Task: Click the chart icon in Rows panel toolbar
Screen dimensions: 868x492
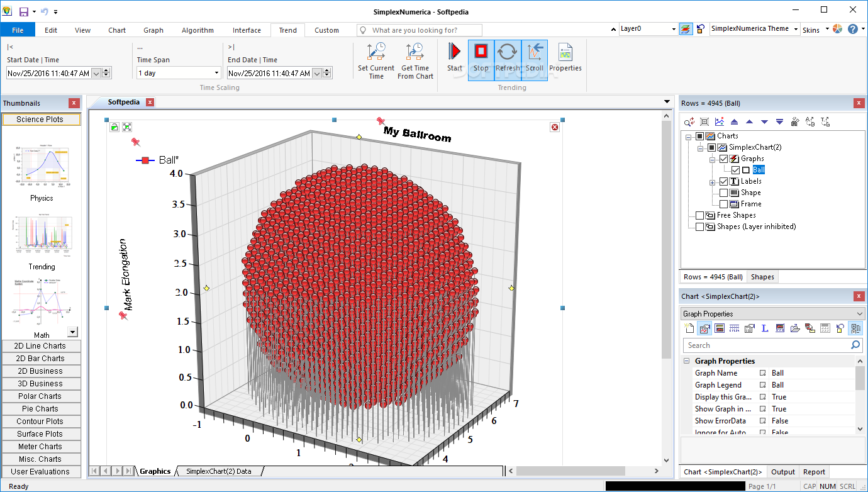Action: 719,122
